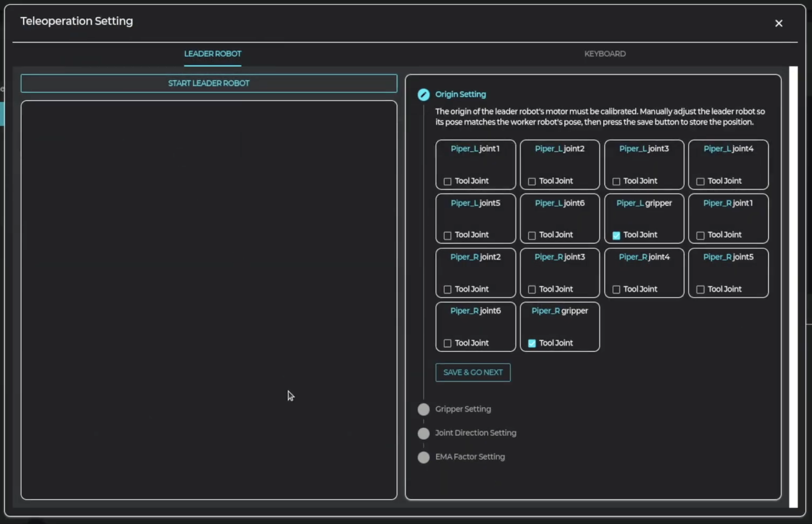The width and height of the screenshot is (812, 524).
Task: Check Tool Joint under Piper_R joint3
Action: [532, 289]
